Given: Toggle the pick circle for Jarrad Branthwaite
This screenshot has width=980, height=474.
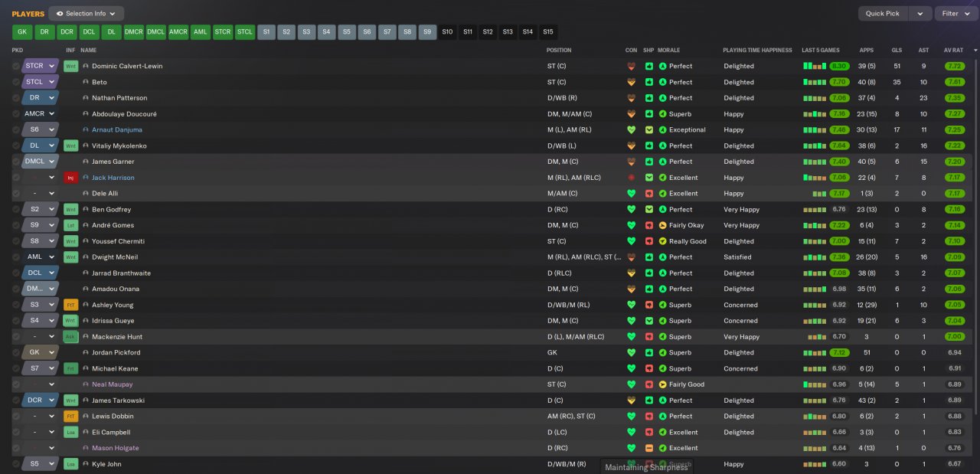Looking at the screenshot, I should [x=16, y=273].
